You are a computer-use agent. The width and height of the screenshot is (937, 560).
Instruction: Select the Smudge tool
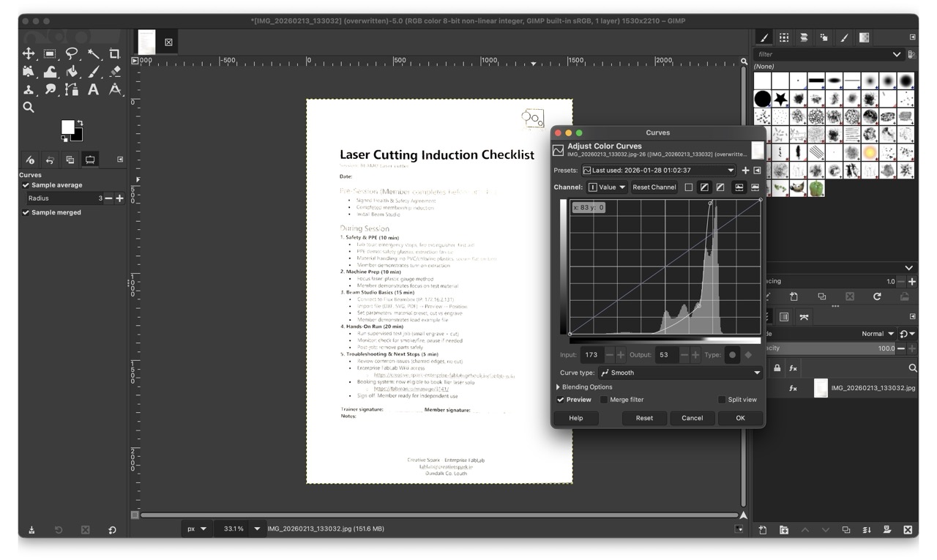point(50,89)
